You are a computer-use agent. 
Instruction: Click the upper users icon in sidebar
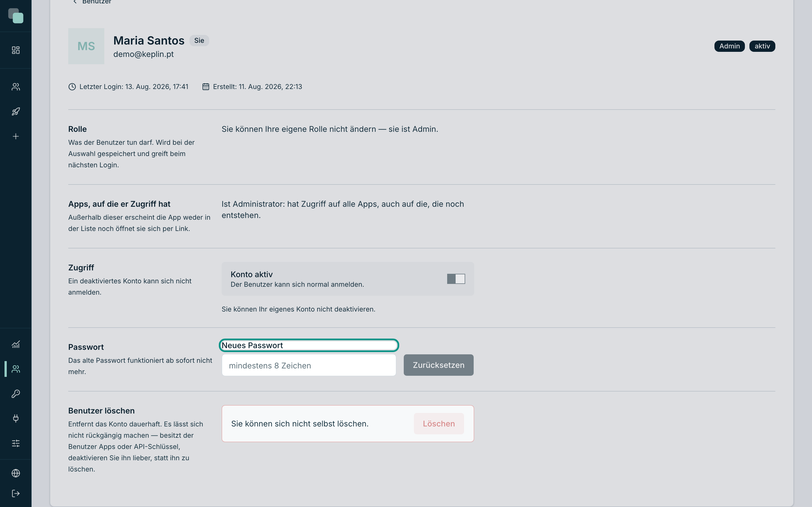coord(16,87)
